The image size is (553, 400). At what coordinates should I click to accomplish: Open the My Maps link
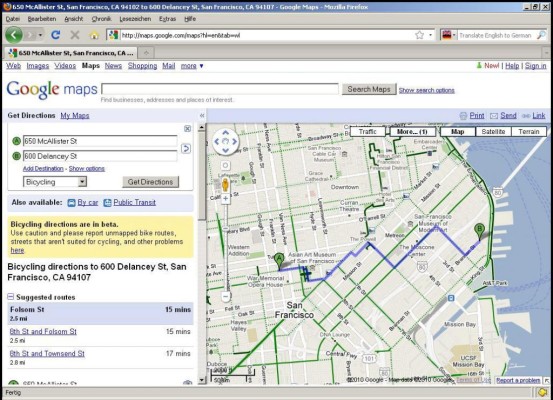click(75, 115)
